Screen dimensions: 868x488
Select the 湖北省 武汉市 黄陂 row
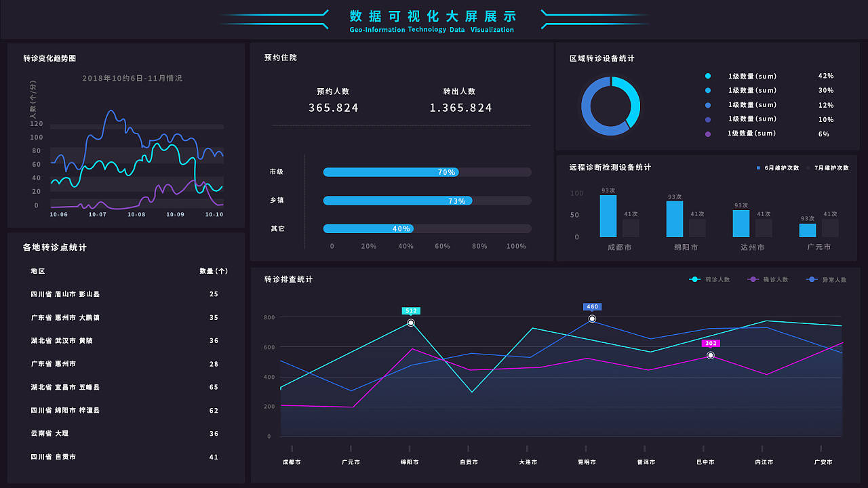tap(125, 340)
